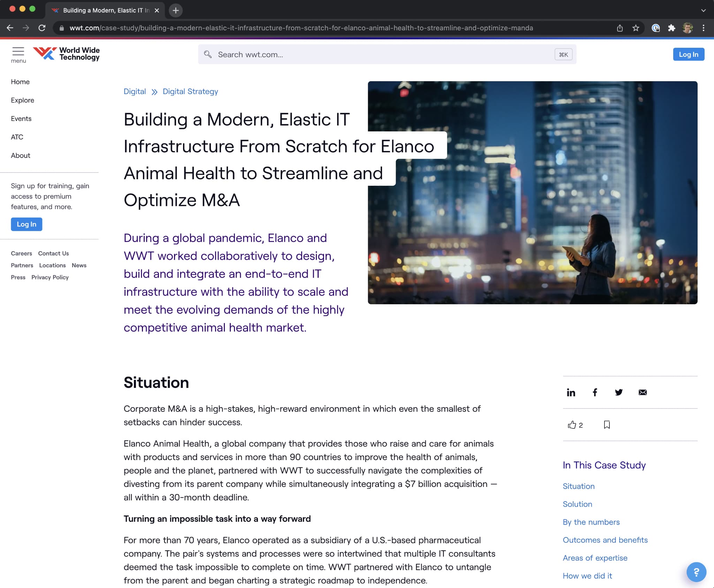Viewport: 714px width, 588px height.
Task: Click the hamburger menu toggle
Action: (x=18, y=53)
